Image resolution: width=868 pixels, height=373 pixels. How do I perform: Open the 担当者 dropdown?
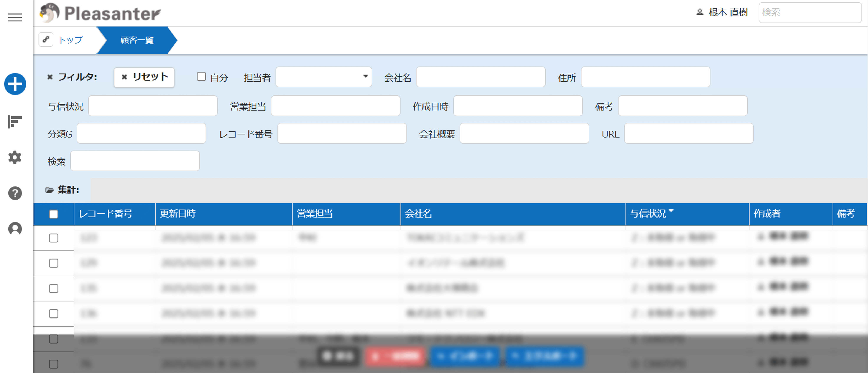pos(324,77)
